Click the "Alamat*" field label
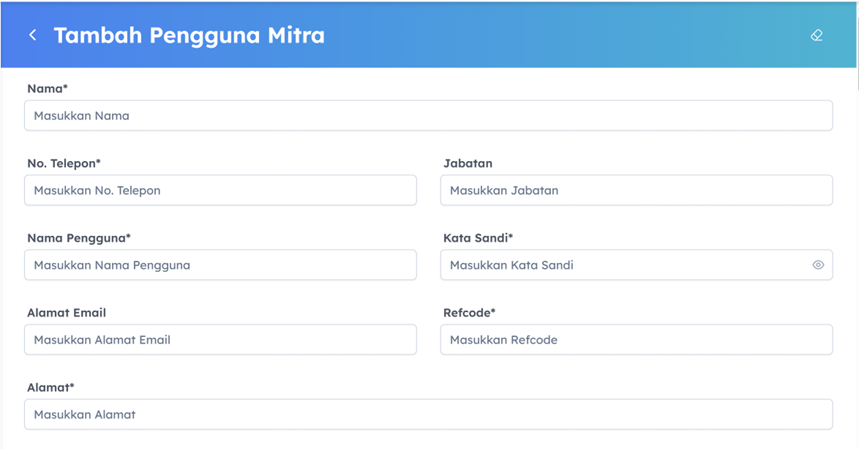The height and width of the screenshot is (449, 859). tap(51, 387)
